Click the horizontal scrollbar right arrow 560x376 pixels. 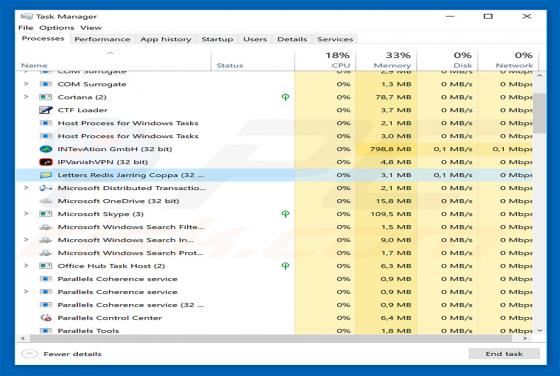(x=525, y=338)
